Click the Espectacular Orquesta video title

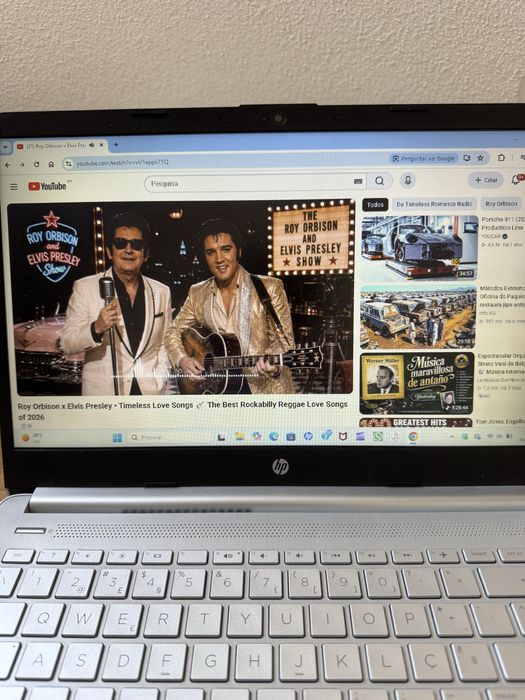pos(501,363)
